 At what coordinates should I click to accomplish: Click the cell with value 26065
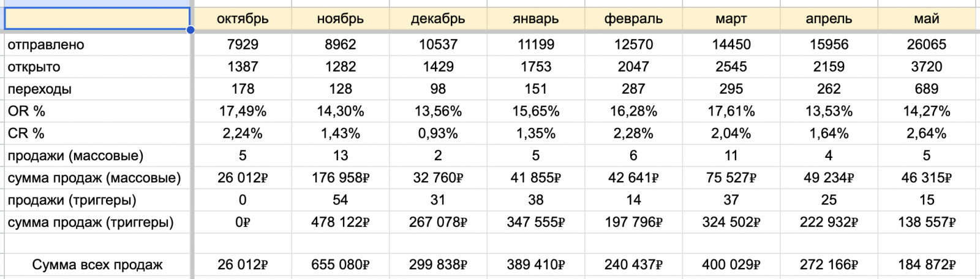[926, 45]
